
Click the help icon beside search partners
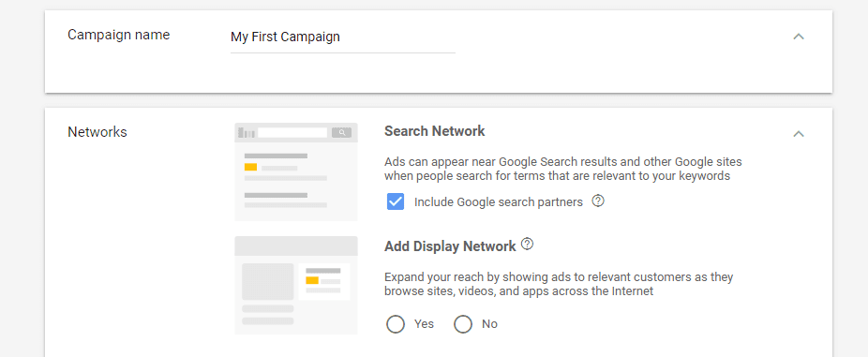pyautogui.click(x=598, y=201)
